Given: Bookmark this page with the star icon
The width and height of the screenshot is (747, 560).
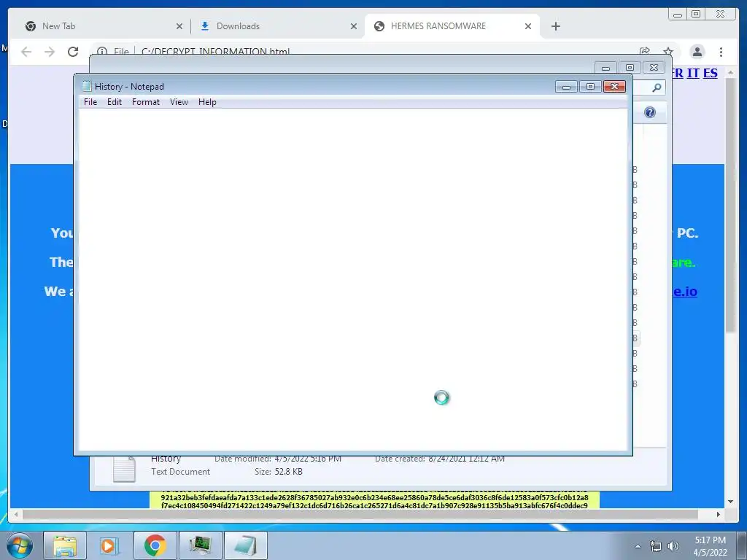Looking at the screenshot, I should pos(668,51).
